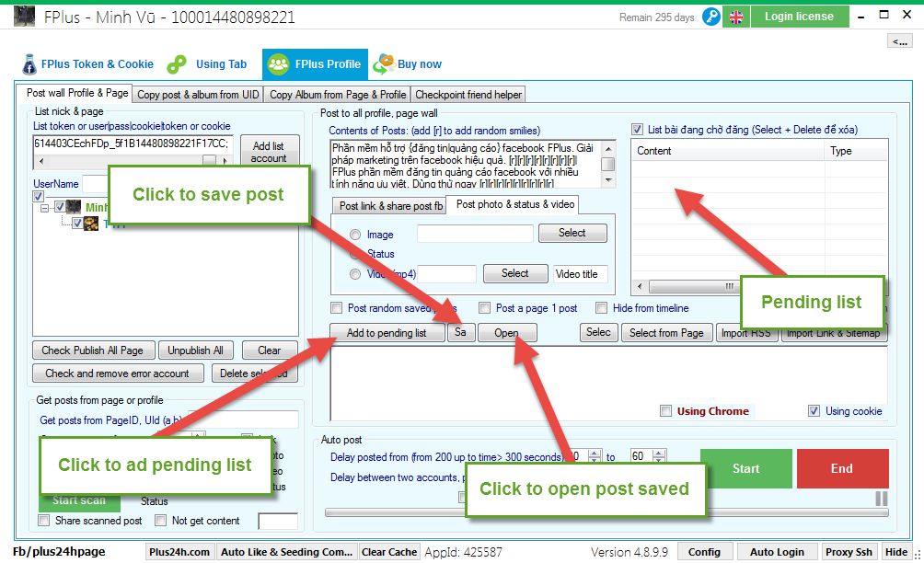This screenshot has width=924, height=563.
Task: Click the pending list horizontal scrollbar thumb
Action: [729, 286]
